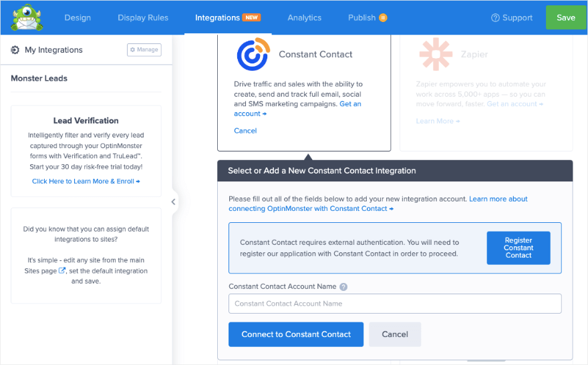
Task: Switch to Display Rules tab
Action: [143, 17]
